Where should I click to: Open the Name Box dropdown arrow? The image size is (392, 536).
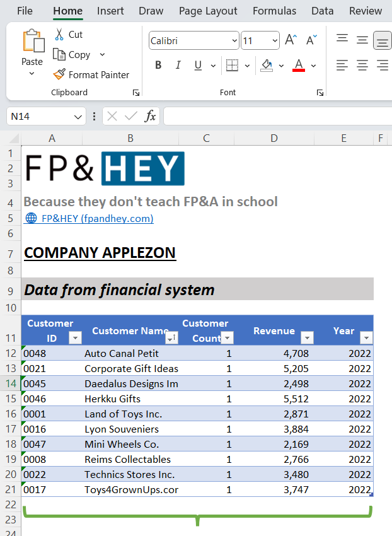point(78,117)
